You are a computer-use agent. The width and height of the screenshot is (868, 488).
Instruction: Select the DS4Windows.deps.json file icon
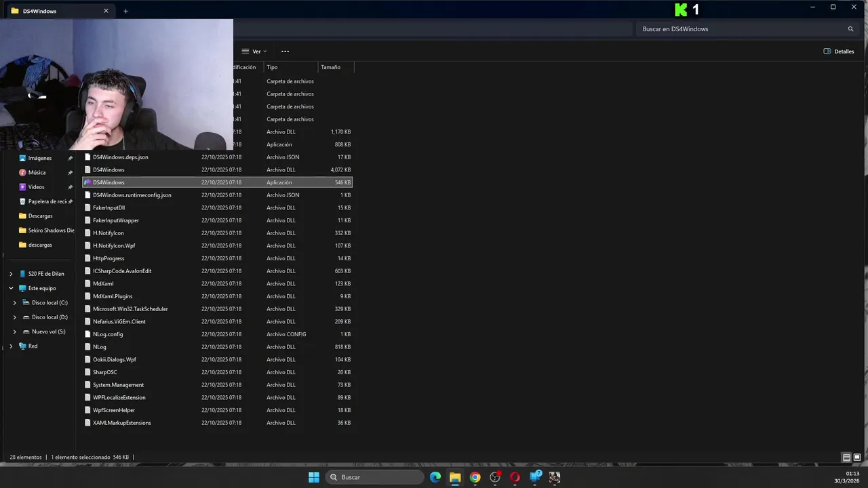87,157
